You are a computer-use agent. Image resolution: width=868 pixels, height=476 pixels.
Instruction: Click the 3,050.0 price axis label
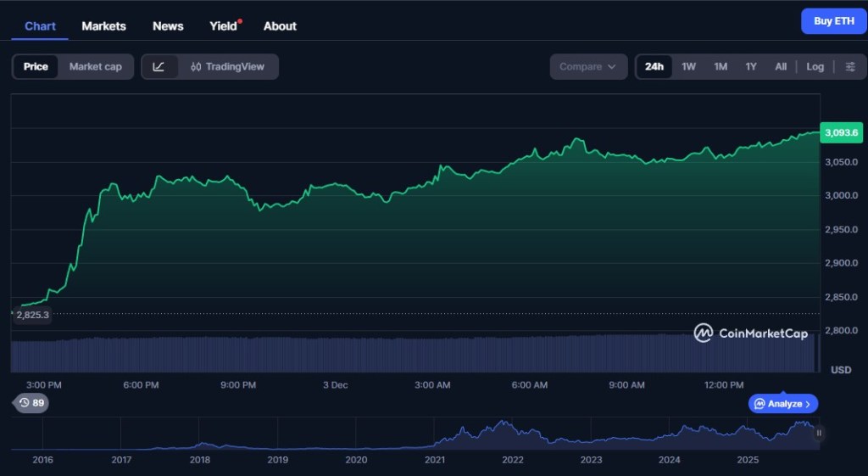point(841,162)
